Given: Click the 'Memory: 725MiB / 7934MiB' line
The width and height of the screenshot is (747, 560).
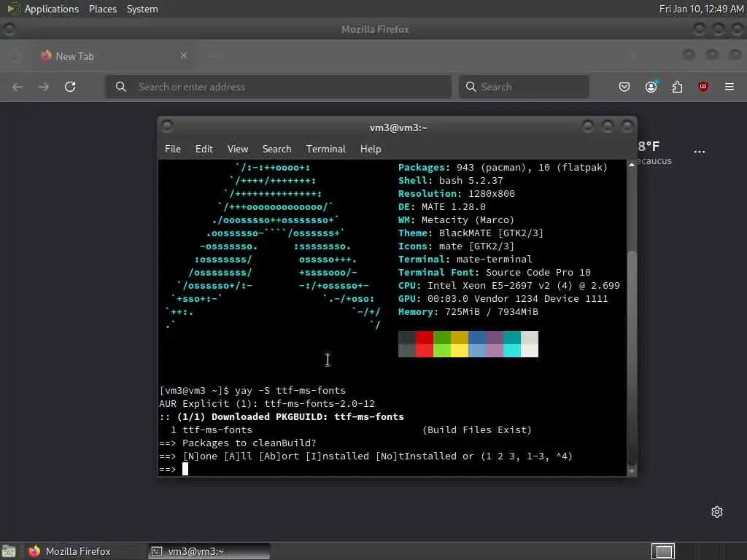Looking at the screenshot, I should tap(468, 312).
